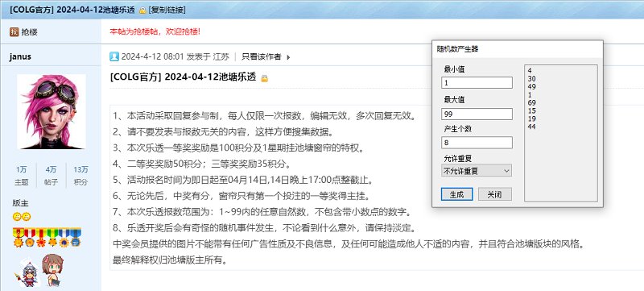Open 1万 主题 stats

tap(22, 176)
